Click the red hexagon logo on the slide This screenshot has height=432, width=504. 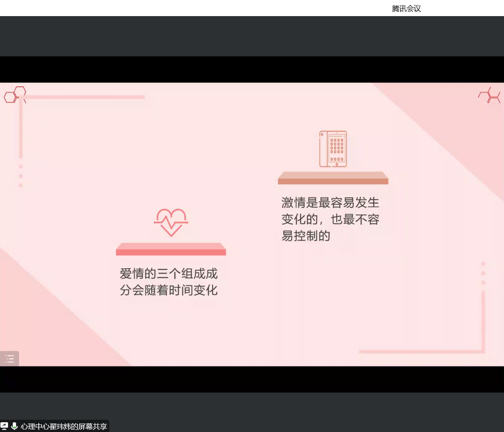[x=15, y=95]
